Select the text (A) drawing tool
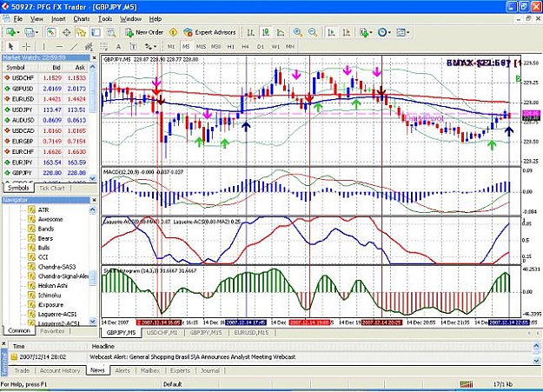This screenshot has height=392, width=543. [x=118, y=46]
